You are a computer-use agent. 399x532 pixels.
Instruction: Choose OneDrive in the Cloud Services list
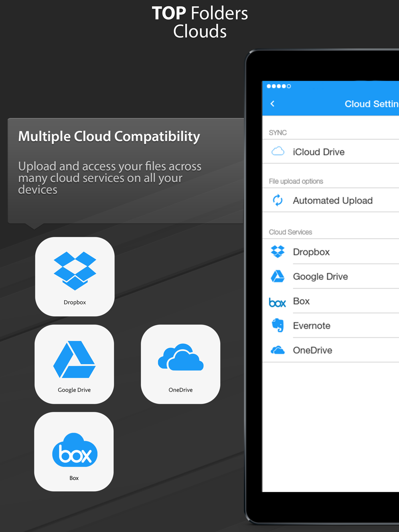tap(331, 350)
